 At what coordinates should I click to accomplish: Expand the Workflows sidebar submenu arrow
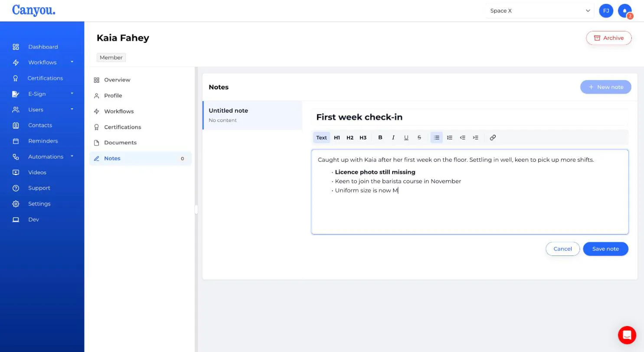tap(72, 62)
